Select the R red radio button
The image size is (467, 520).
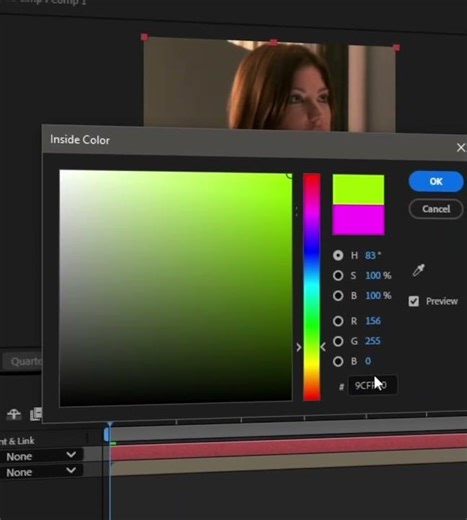pos(338,321)
